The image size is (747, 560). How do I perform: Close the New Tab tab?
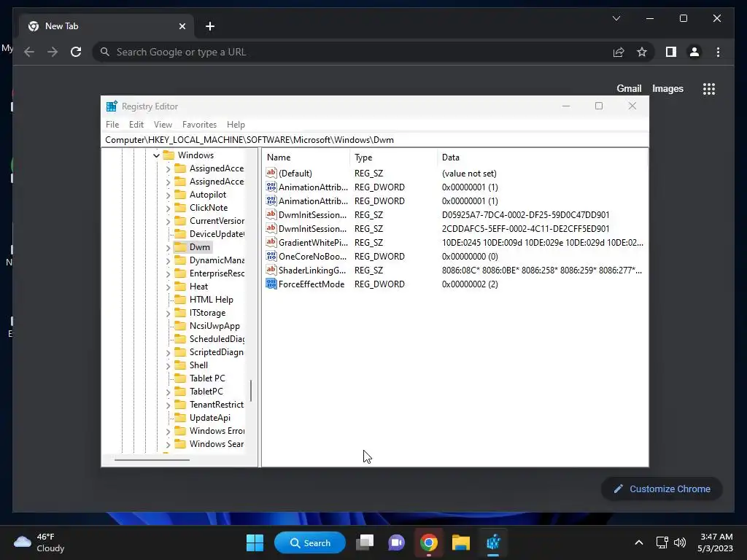point(182,26)
